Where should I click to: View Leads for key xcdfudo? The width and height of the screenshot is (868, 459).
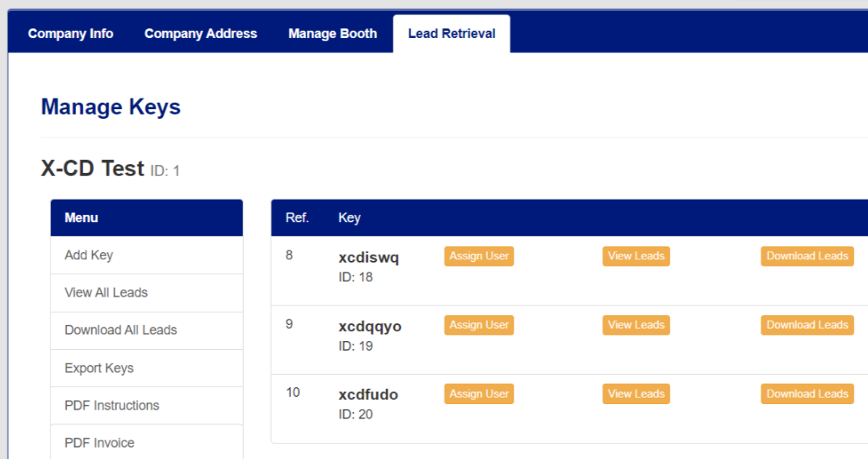[636, 394]
